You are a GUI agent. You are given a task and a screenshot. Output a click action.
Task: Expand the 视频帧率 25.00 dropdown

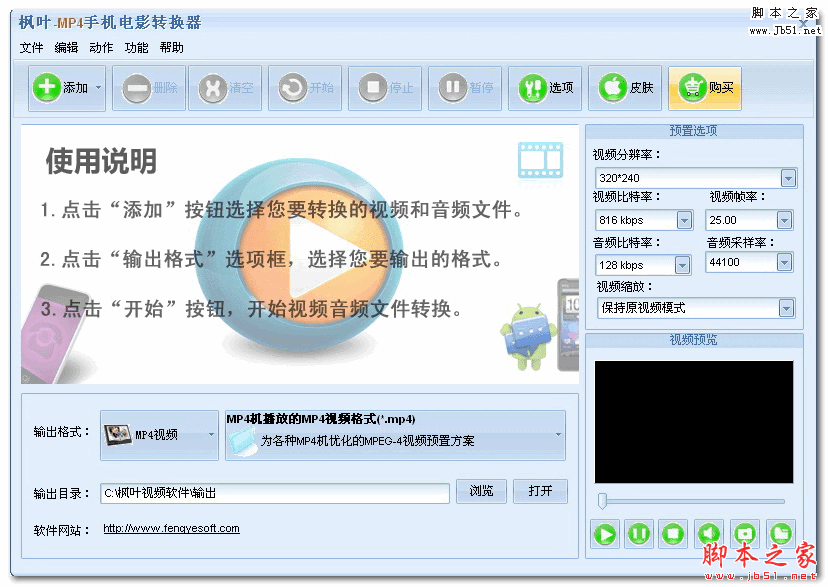pyautogui.click(x=785, y=220)
